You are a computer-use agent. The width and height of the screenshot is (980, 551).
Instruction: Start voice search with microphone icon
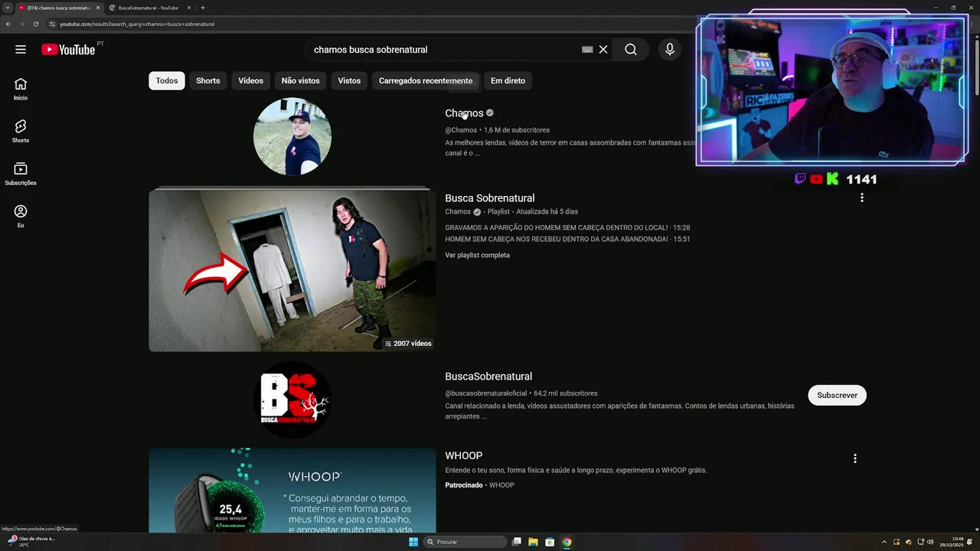point(670,50)
